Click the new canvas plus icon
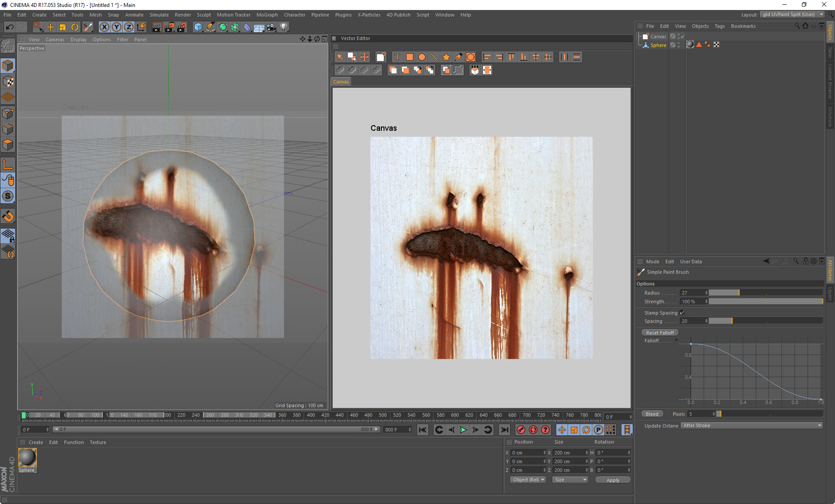 point(381,57)
